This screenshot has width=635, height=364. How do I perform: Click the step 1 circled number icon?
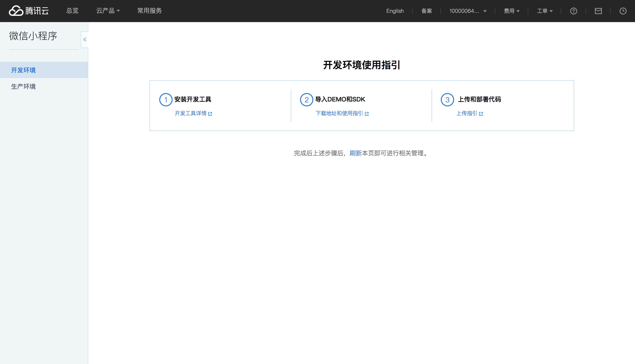pyautogui.click(x=165, y=99)
